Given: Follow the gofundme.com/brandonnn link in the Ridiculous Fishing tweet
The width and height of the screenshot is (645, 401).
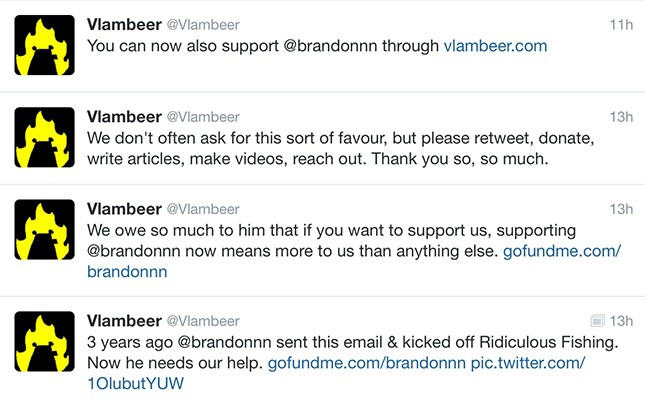Looking at the screenshot, I should click(368, 362).
